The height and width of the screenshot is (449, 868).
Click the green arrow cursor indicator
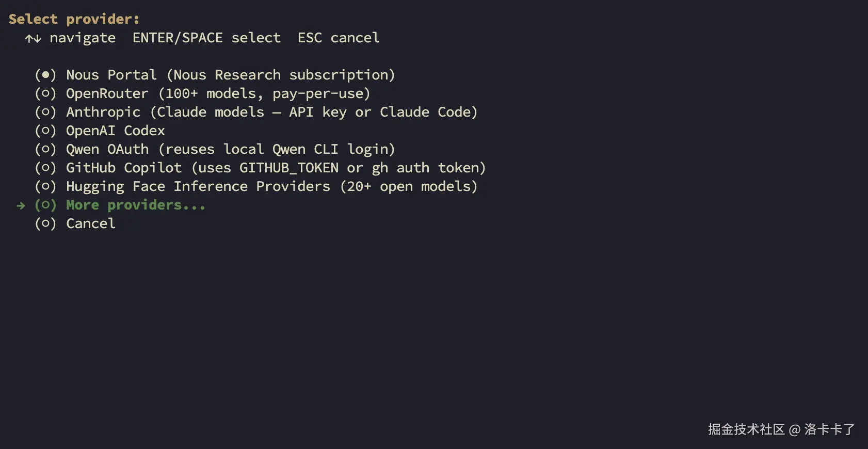[x=21, y=206]
